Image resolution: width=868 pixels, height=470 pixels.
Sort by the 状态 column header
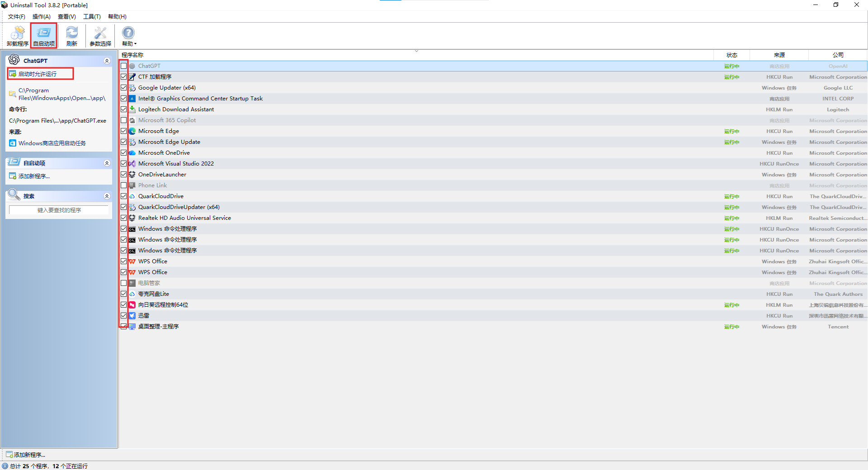coord(731,55)
